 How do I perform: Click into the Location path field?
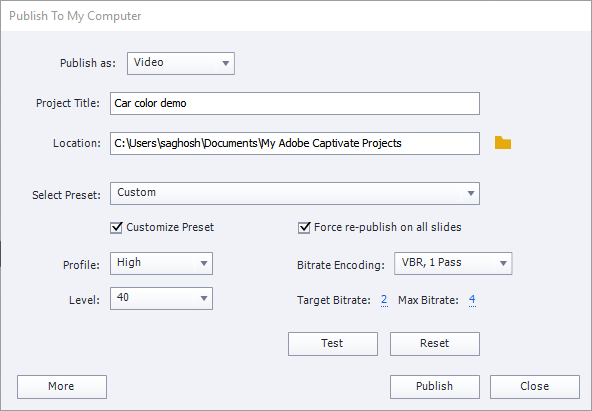(295, 143)
